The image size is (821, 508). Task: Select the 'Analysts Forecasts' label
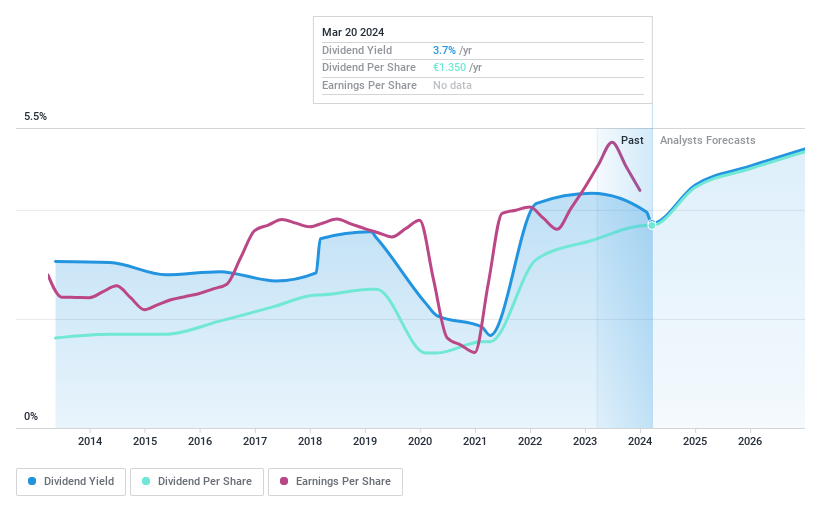tap(707, 140)
